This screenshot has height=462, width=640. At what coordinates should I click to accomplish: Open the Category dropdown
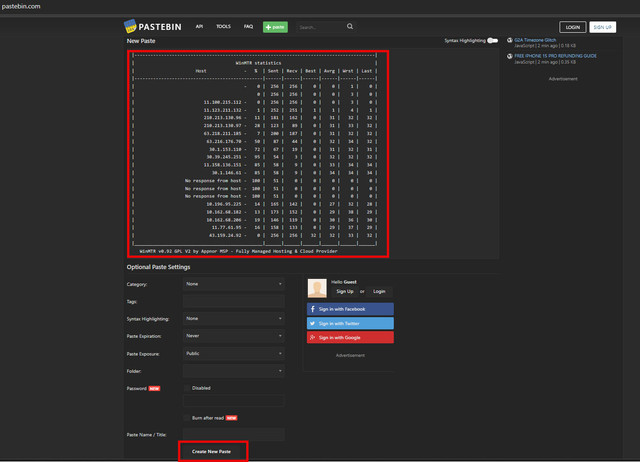(234, 283)
